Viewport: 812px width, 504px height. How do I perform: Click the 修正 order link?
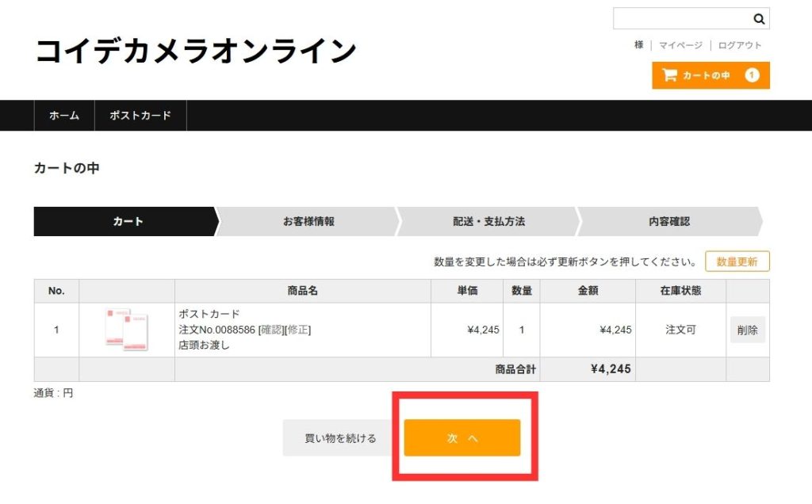(297, 330)
